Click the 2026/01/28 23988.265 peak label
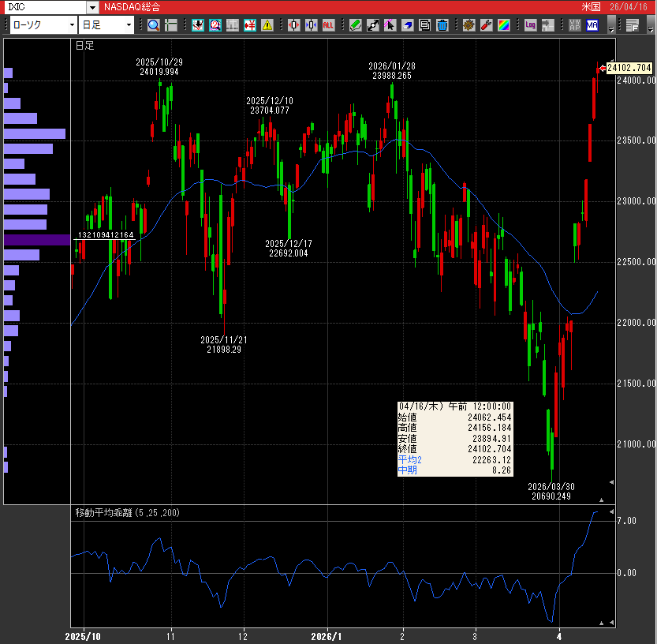The image size is (657, 644). click(x=392, y=71)
